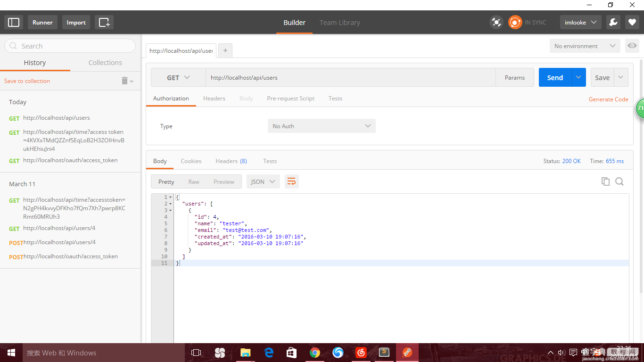Viewport: 644px width, 362px height.
Task: Expand the Save button dropdown arrow
Action: 621,77
